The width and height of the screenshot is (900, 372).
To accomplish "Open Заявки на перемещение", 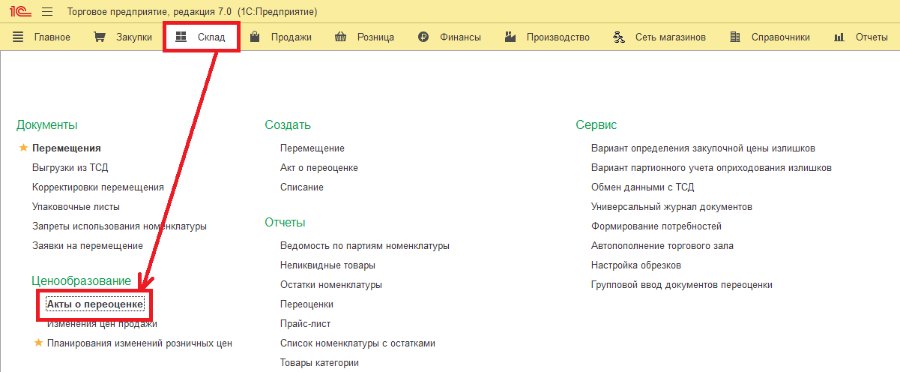I will coord(88,246).
